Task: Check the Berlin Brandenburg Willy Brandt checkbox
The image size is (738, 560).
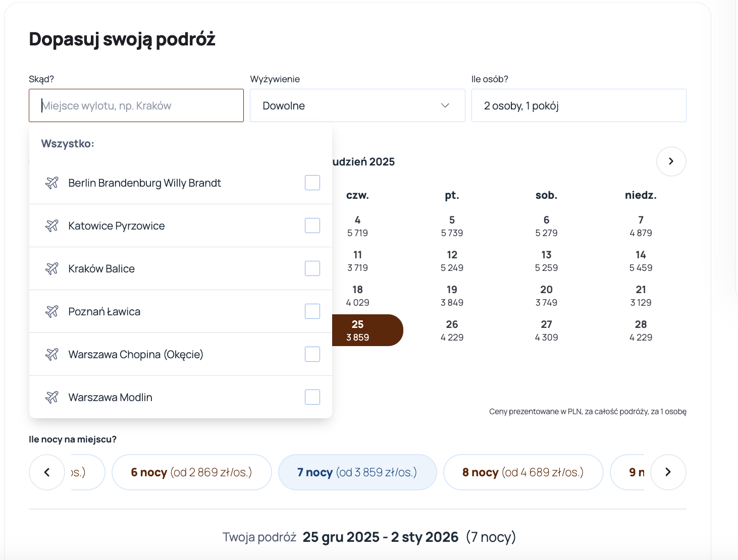Action: click(312, 183)
